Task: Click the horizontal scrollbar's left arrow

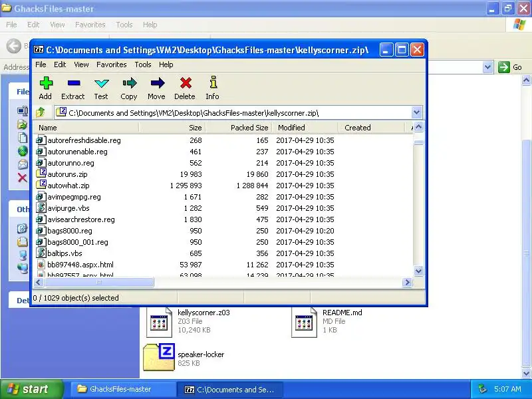Action: [x=39, y=282]
